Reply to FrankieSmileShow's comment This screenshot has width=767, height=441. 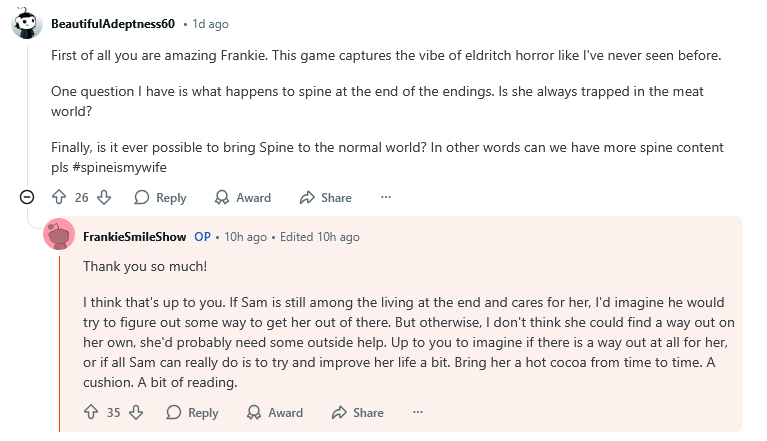click(x=192, y=412)
